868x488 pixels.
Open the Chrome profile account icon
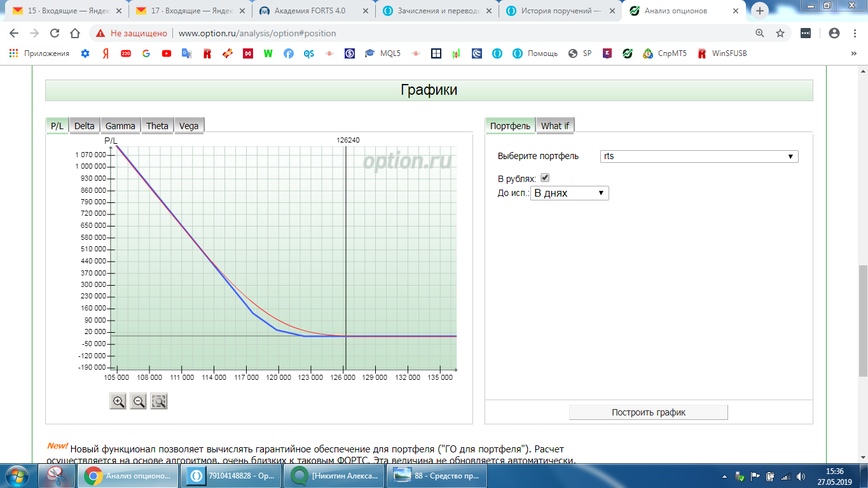tap(834, 33)
